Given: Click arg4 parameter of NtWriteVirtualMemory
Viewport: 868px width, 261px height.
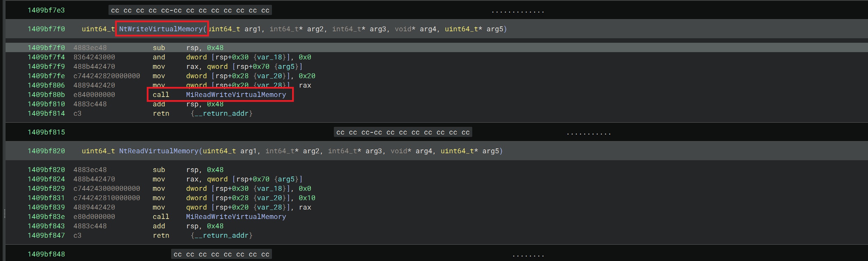Looking at the screenshot, I should tap(428, 29).
